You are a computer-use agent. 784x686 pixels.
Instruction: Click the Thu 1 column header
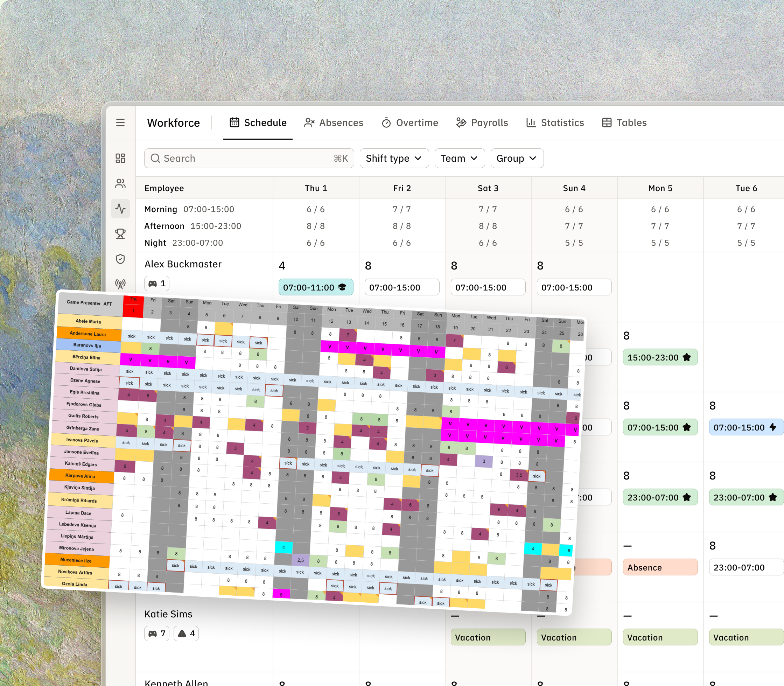[316, 188]
